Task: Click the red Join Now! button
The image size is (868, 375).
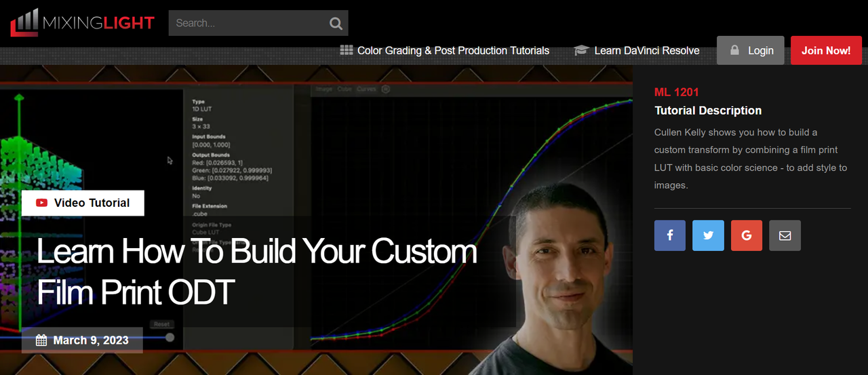Action: pos(826,50)
